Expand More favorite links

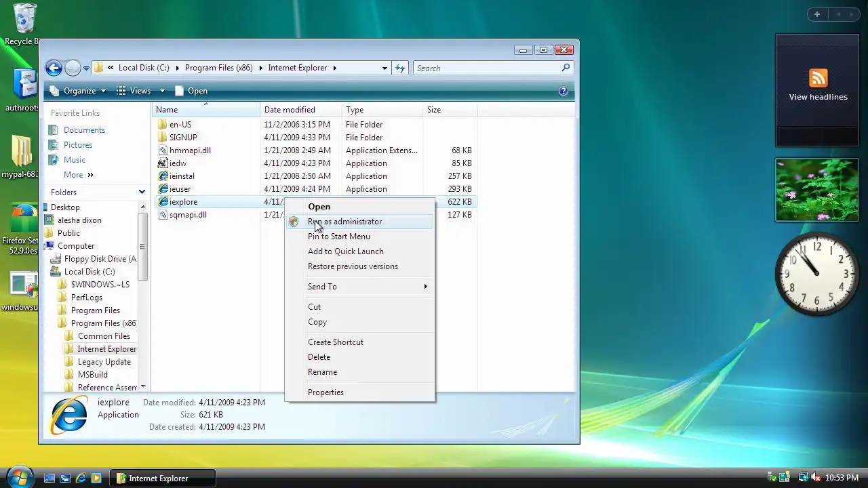pyautogui.click(x=79, y=175)
